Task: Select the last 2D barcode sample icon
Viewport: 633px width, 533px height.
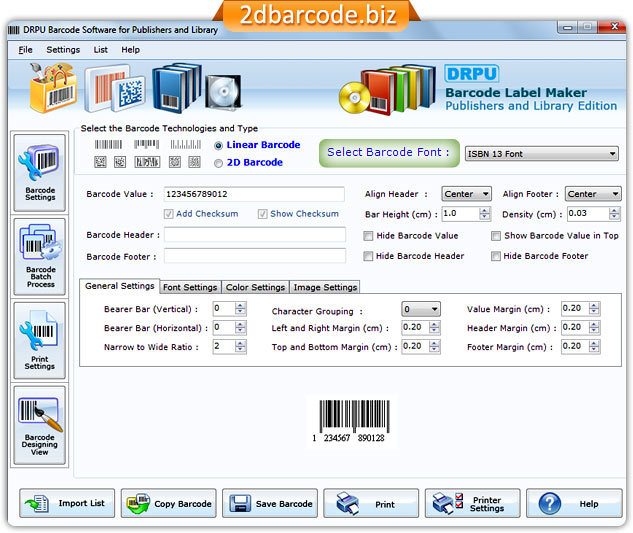Action: (x=194, y=162)
